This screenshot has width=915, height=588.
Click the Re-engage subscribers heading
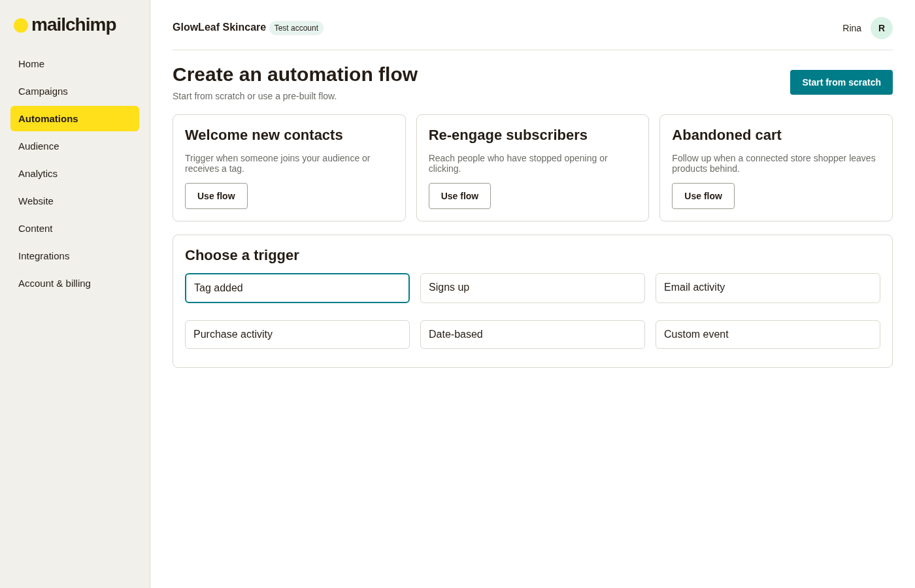(508, 135)
